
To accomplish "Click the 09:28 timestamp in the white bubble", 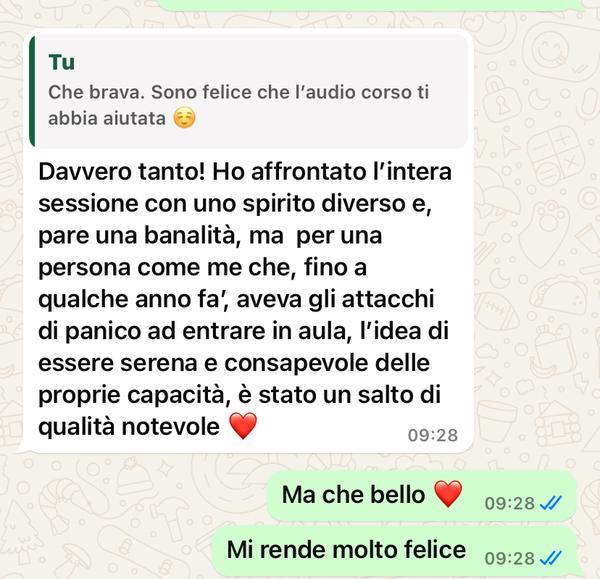I will [x=432, y=435].
